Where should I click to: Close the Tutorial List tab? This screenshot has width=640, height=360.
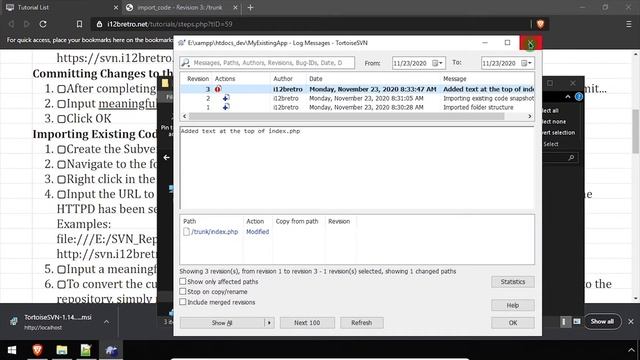click(116, 7)
